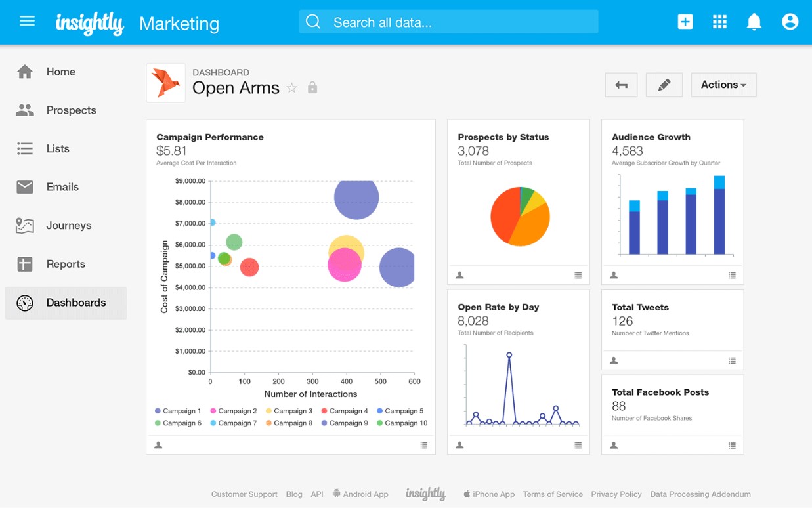
Task: Click the Search all data input field
Action: coord(448,21)
